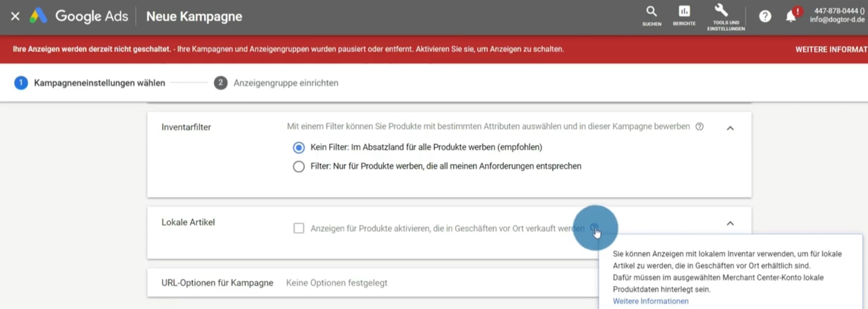Screen dimensions: 868x309
Task: Click the help question mark icon in header
Action: pos(765,16)
